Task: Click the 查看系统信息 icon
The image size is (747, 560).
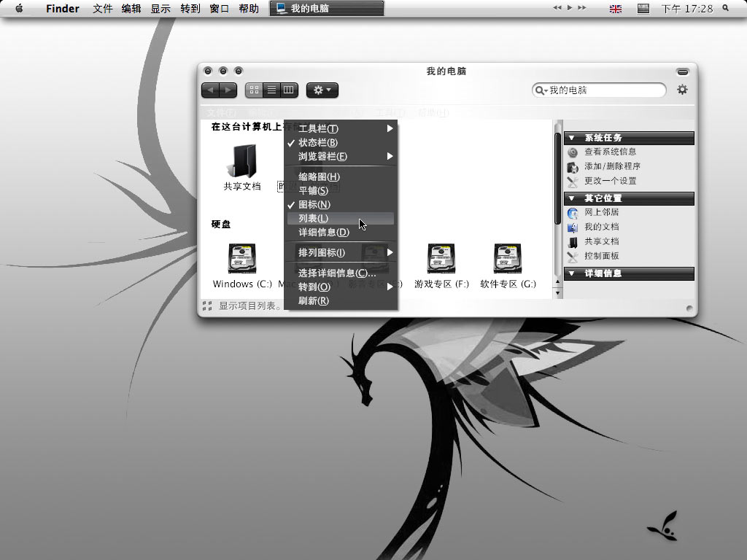Action: pyautogui.click(x=573, y=152)
